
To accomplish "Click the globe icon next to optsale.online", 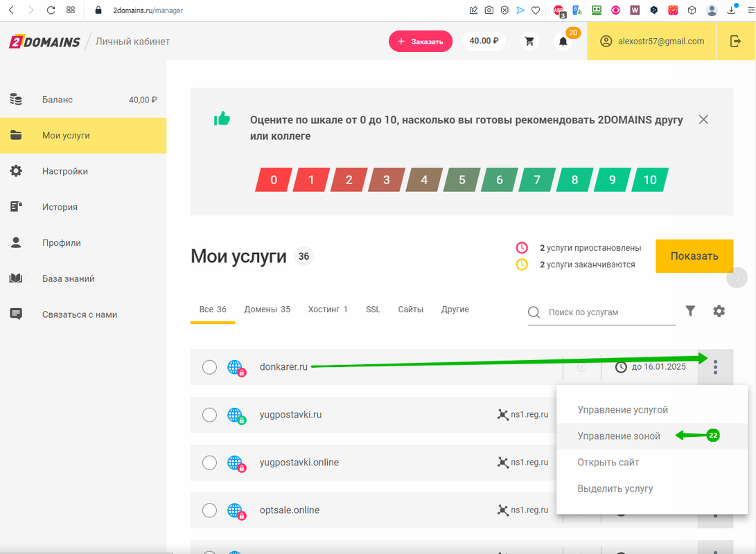I will pyautogui.click(x=236, y=511).
